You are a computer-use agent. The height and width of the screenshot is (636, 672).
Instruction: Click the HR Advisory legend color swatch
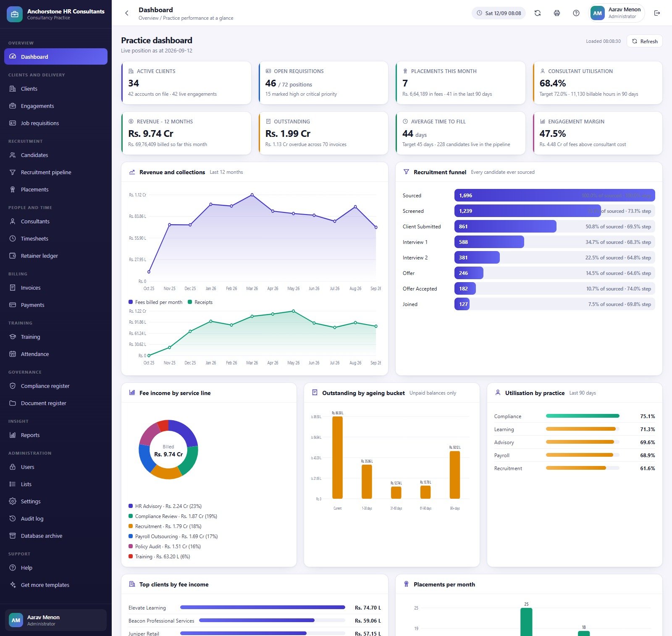point(131,506)
